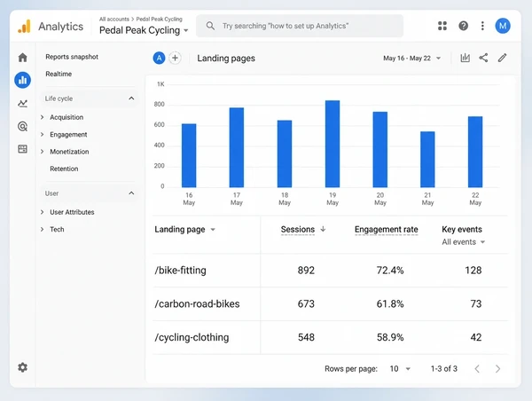This screenshot has height=401, width=532.
Task: Click the All accounts breadcrumb
Action: point(114,19)
